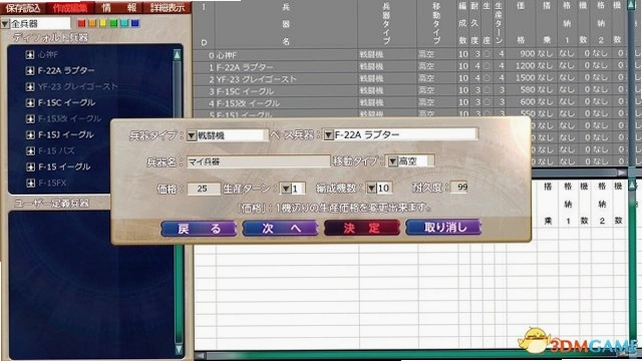Viewport: 642px width, 361px height.
Task: Click the aircraft icon beside YF-23 グレイゴースト
Action: click(30, 87)
